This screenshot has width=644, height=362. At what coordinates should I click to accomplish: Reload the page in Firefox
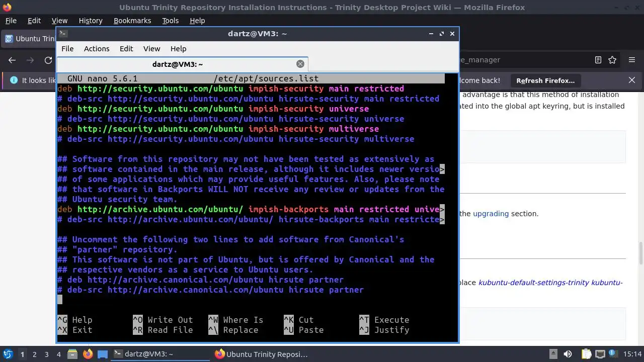[x=48, y=60]
